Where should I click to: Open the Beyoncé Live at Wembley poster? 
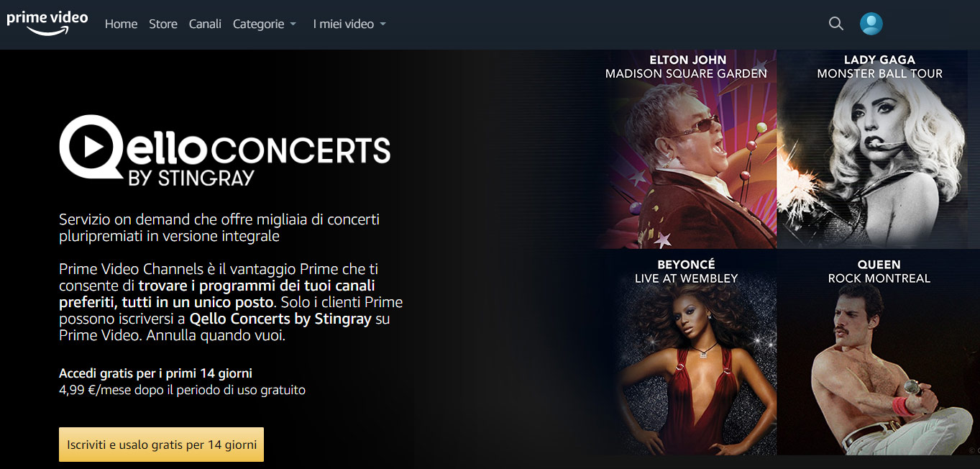pos(690,352)
